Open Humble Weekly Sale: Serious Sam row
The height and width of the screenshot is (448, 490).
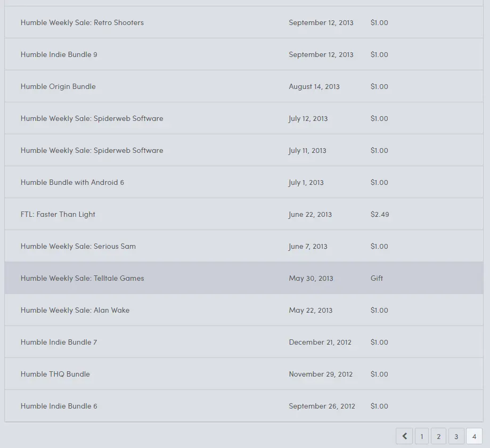click(244, 246)
